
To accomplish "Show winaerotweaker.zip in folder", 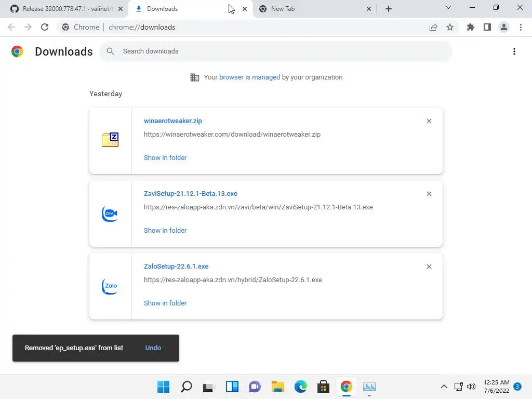I will click(x=165, y=158).
